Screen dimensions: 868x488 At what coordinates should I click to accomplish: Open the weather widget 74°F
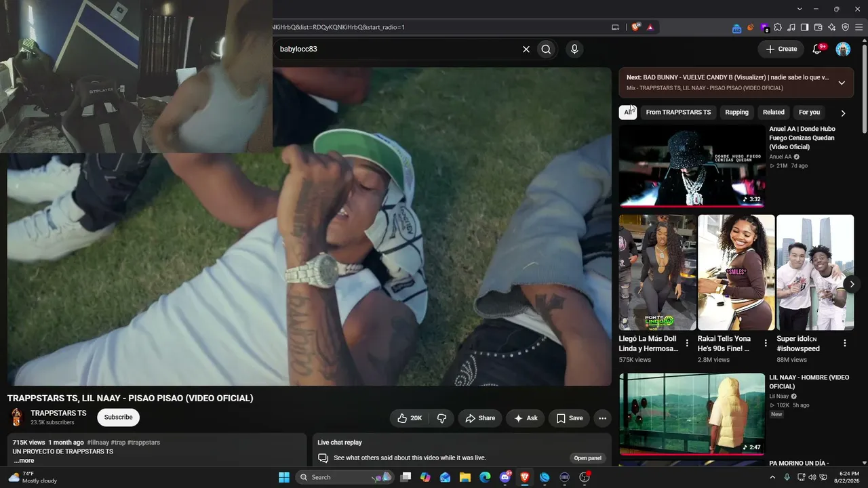(33, 477)
